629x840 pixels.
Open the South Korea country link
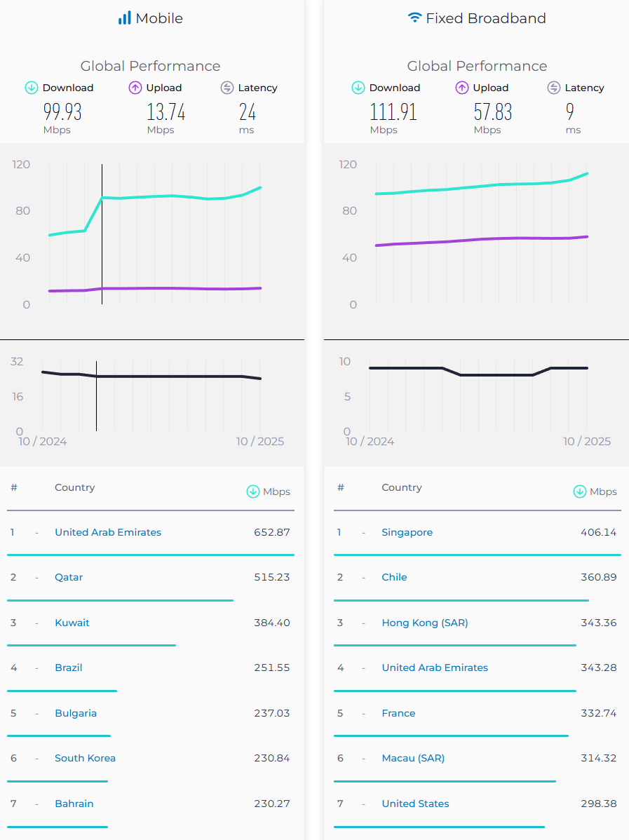(85, 758)
